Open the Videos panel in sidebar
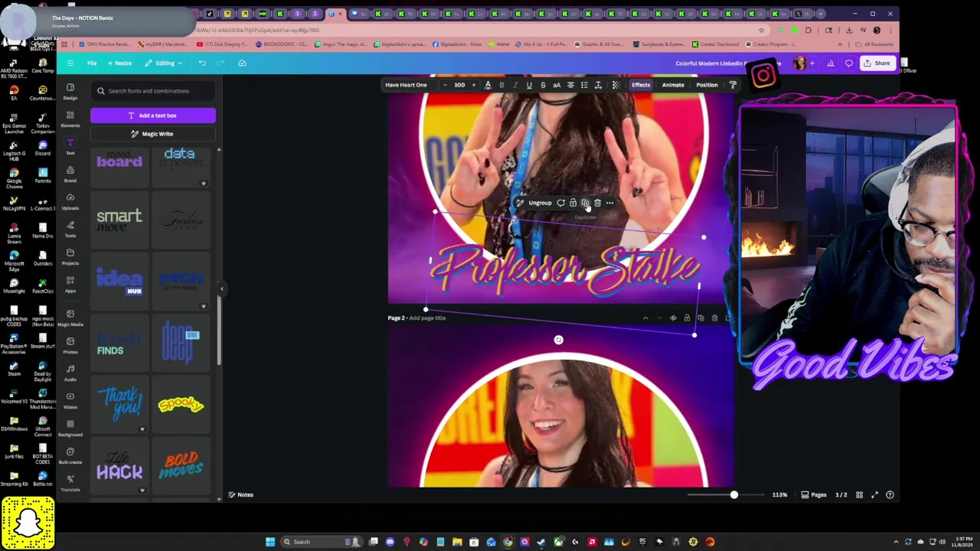This screenshot has height=551, width=980. (x=70, y=400)
